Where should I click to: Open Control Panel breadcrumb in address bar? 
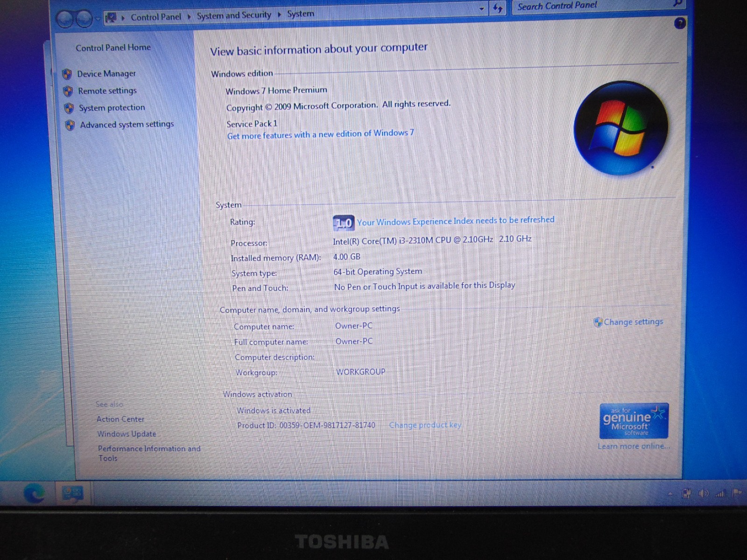156,17
